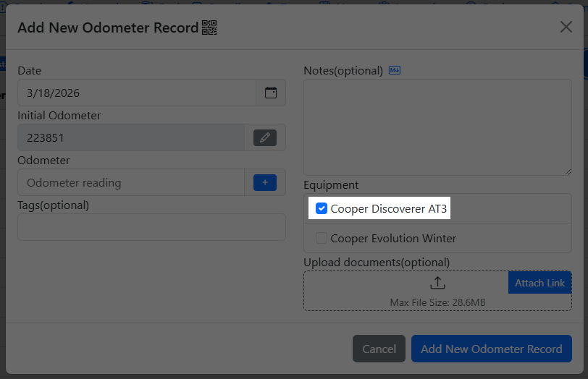
Task: Focus the Date field showing 3/18/2026
Action: [x=138, y=93]
